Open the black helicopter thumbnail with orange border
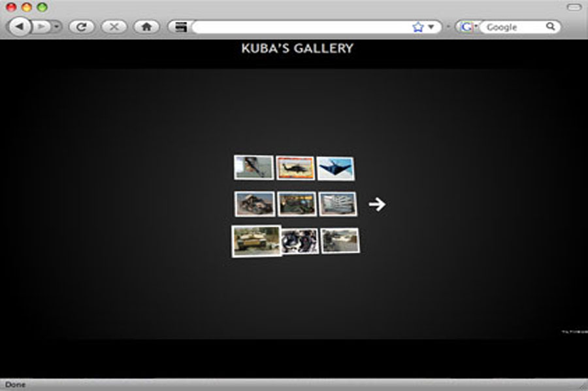 (x=295, y=168)
